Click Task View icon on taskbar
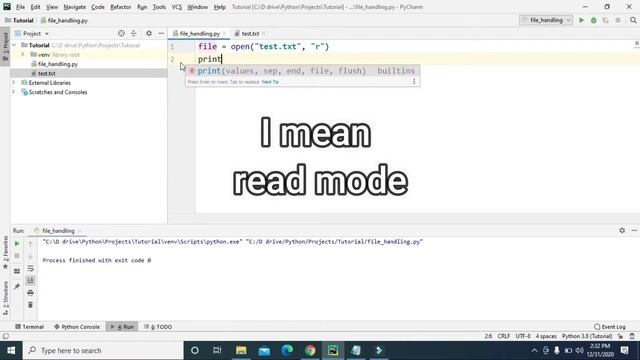The height and width of the screenshot is (360, 640). click(218, 350)
